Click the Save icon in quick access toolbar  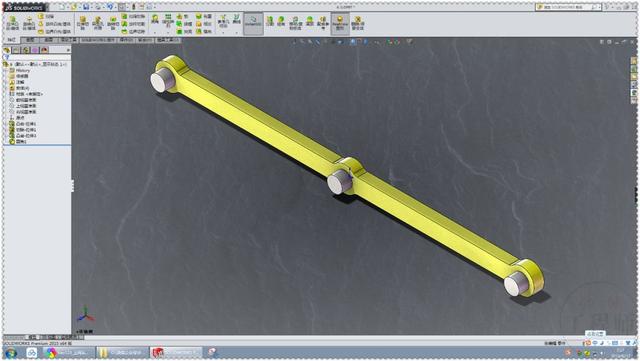coord(86,7)
